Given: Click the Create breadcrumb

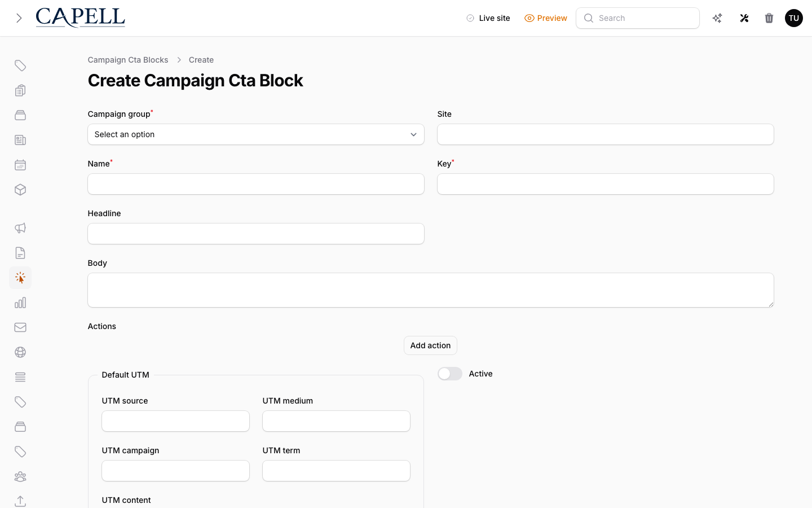Looking at the screenshot, I should [x=201, y=60].
